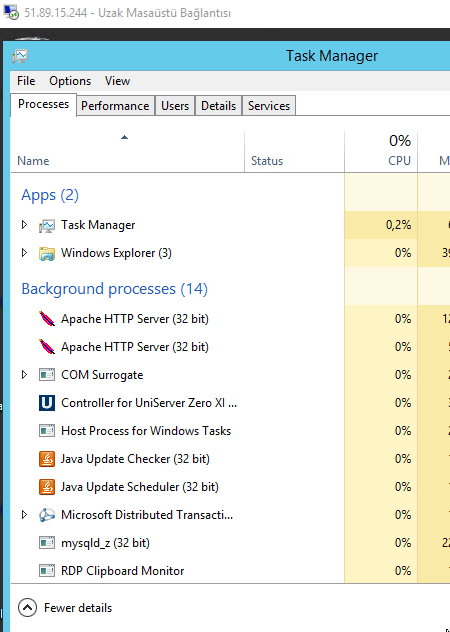Expand the Task Manager app entry
The width and height of the screenshot is (450, 632).
(x=24, y=225)
